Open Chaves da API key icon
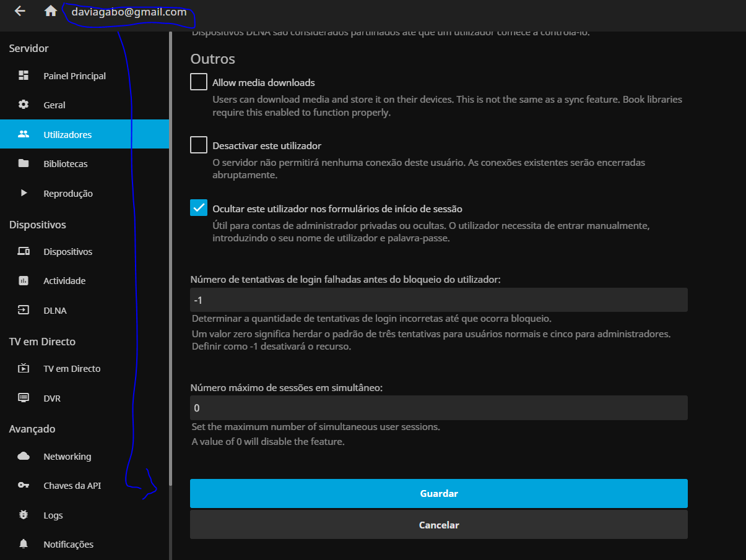Screen dimensions: 746x560 [24, 486]
